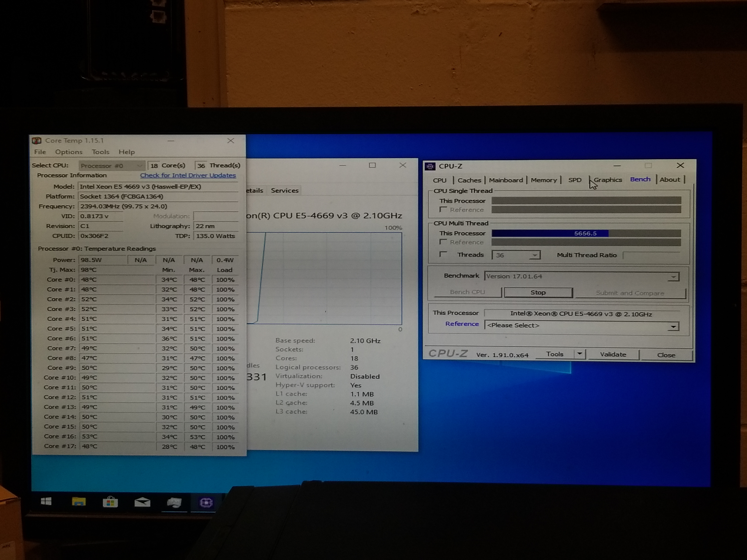Click the VID value 0.8173 v
Screen dimensions: 747x560
tap(100, 216)
